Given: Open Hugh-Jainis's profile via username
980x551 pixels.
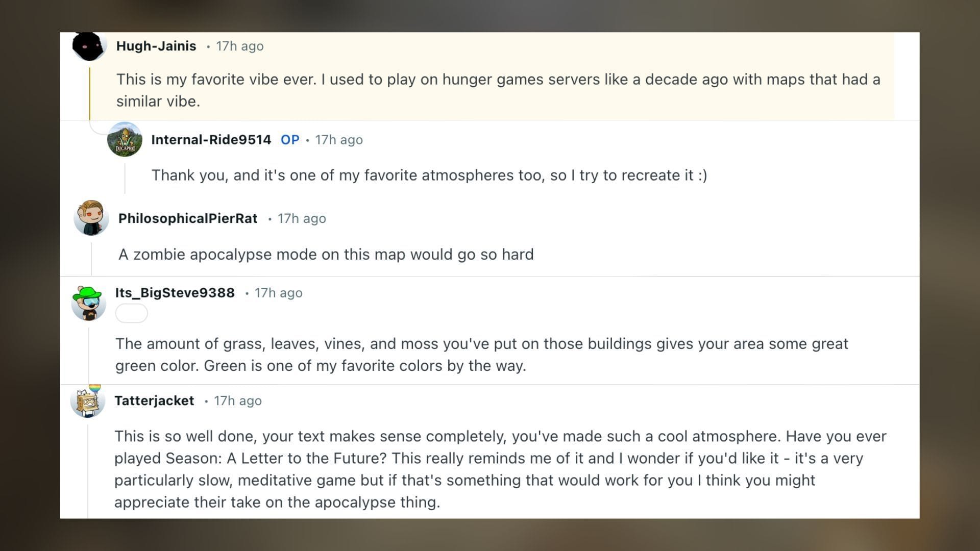Looking at the screenshot, I should click(x=156, y=46).
